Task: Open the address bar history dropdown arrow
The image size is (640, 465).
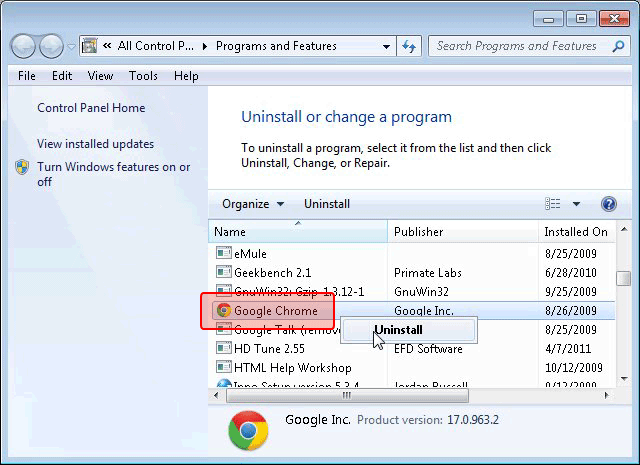Action: (x=386, y=46)
